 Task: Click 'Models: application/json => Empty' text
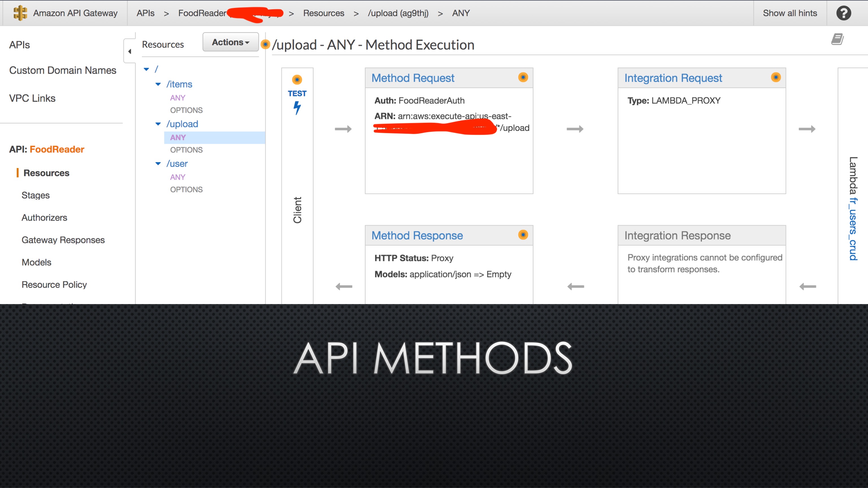pyautogui.click(x=443, y=274)
